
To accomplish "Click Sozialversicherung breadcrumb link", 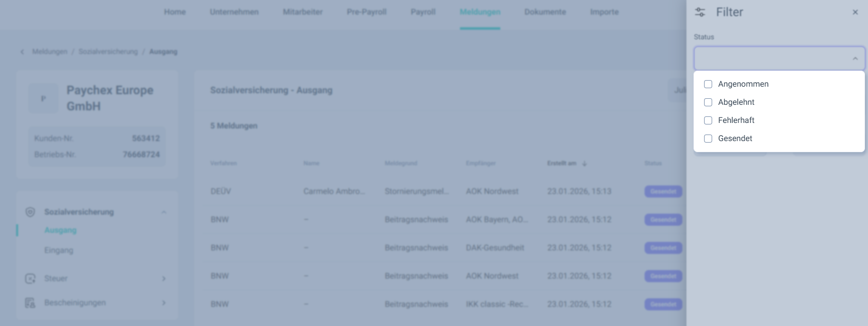I will (108, 52).
